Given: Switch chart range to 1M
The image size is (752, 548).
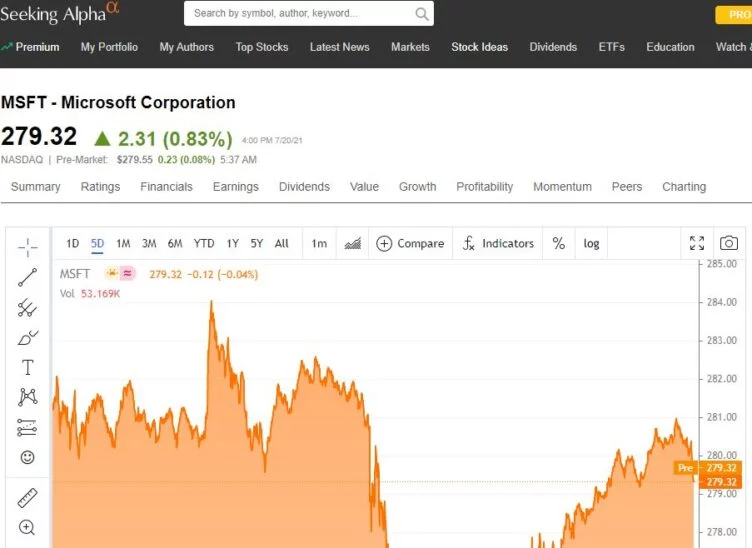Looking at the screenshot, I should (123, 243).
